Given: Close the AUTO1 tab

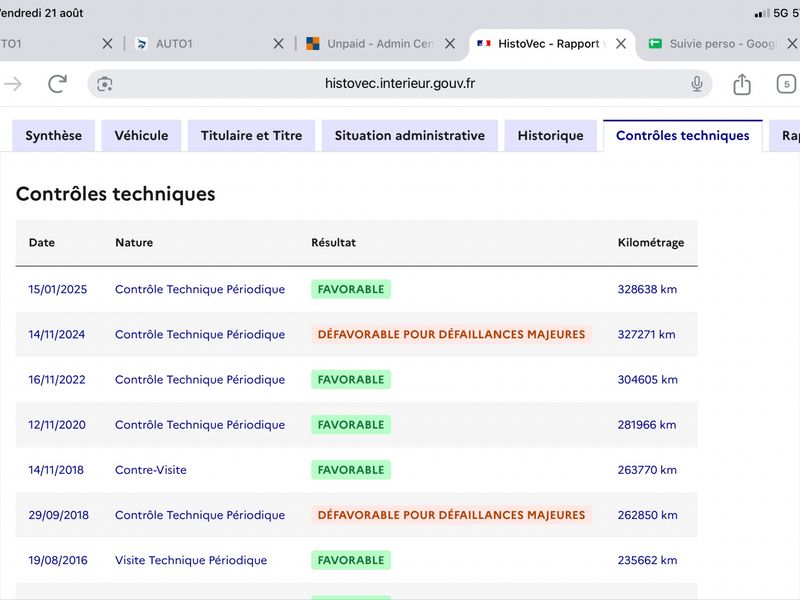Looking at the screenshot, I should click(278, 44).
